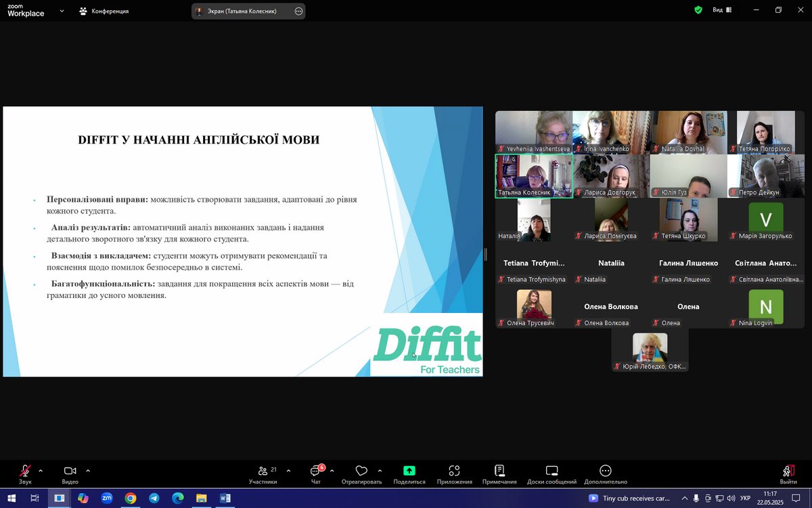812x508 pixels.
Task: Select Юлія Гуз's video tile
Action: pyautogui.click(x=688, y=176)
